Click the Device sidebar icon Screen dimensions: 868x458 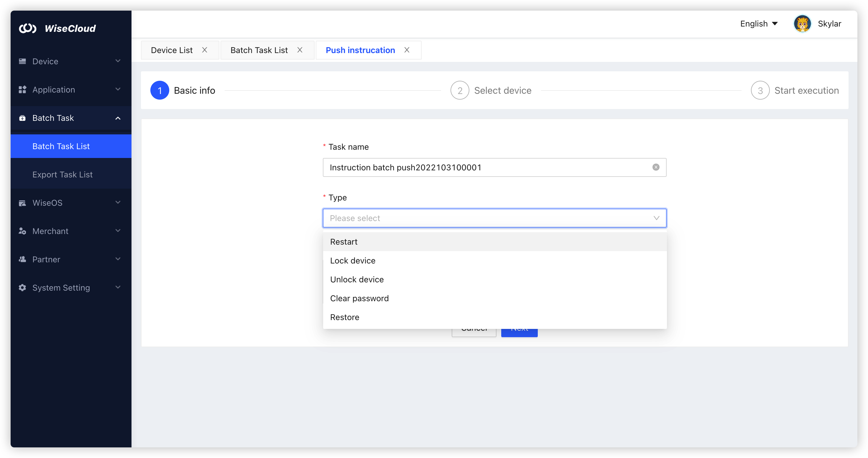[22, 61]
